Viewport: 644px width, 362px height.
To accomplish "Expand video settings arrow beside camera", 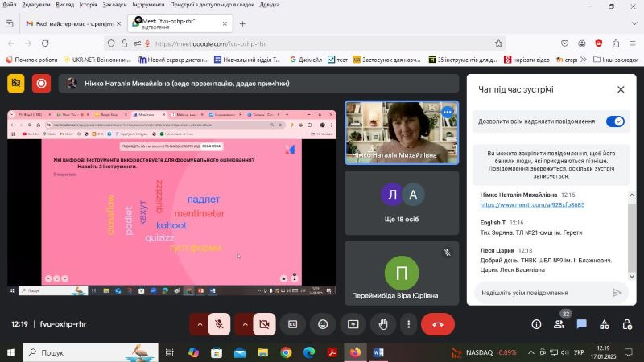I will point(245,324).
